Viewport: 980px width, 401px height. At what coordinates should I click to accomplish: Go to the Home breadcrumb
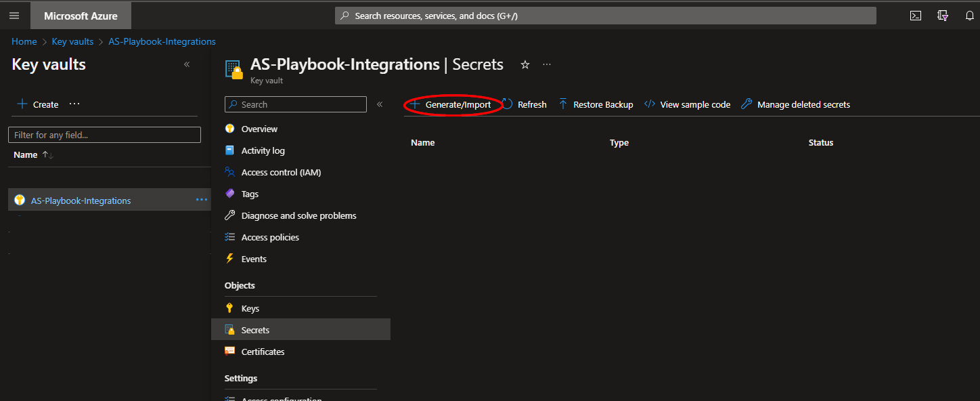click(x=24, y=41)
